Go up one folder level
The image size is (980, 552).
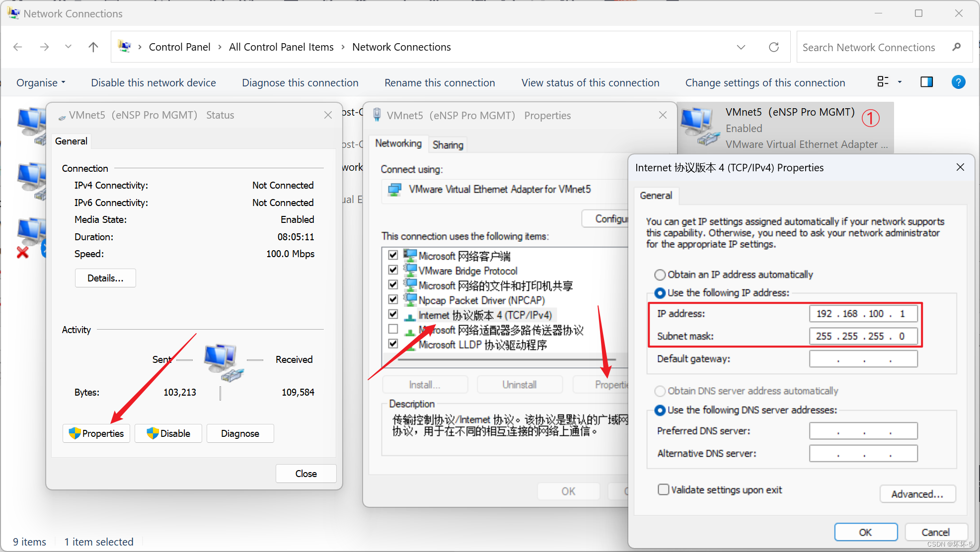tap(93, 47)
